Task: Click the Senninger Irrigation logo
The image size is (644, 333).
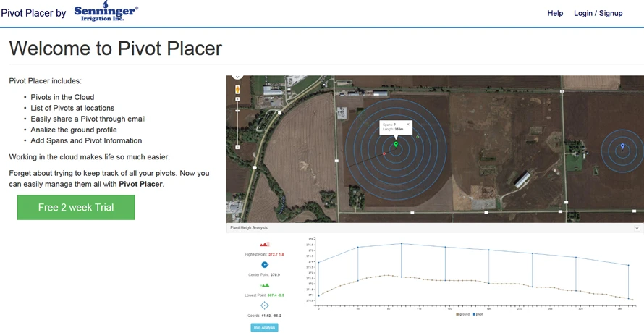Action: pyautogui.click(x=106, y=12)
